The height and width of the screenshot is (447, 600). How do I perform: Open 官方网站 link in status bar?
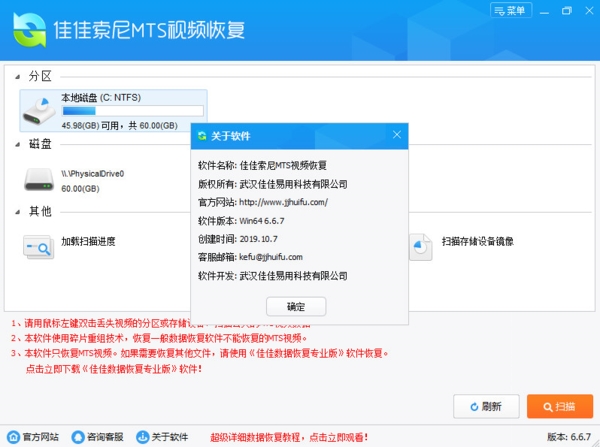[41, 437]
